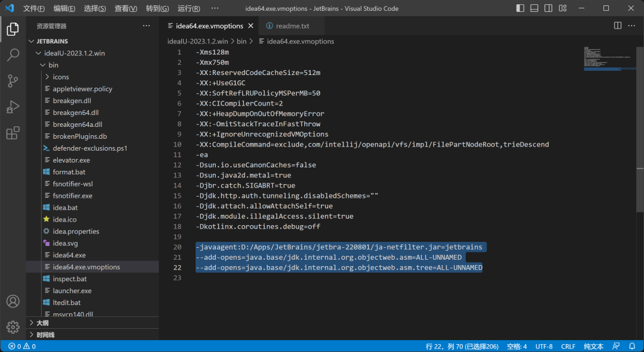Collapse the bin folder
Image resolution: width=644 pixels, height=352 pixels.
click(x=92, y=65)
